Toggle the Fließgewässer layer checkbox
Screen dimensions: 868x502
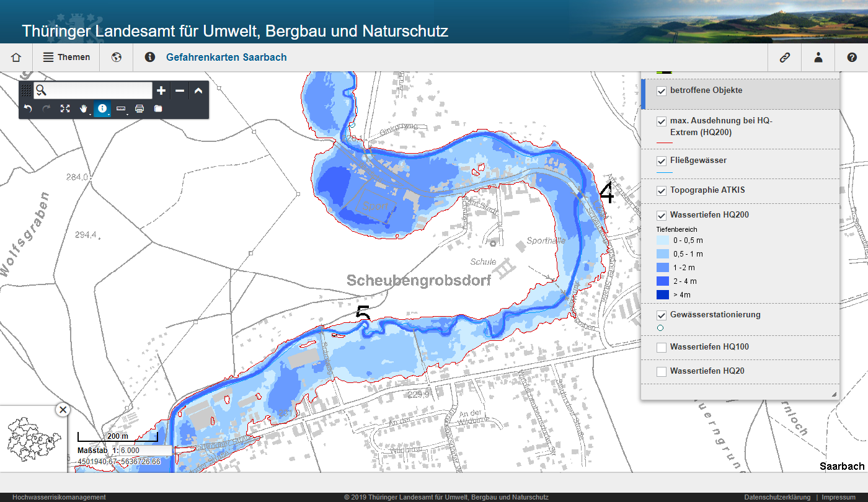(662, 161)
